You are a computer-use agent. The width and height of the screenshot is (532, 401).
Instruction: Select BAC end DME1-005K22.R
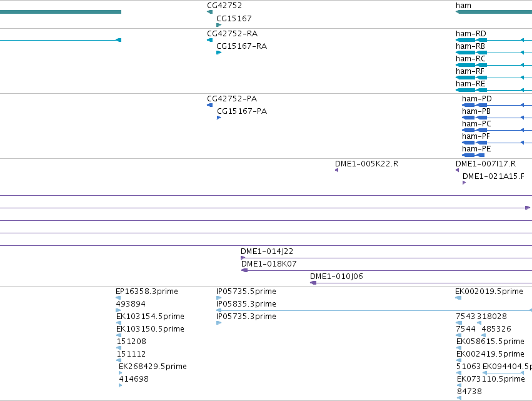click(x=366, y=164)
